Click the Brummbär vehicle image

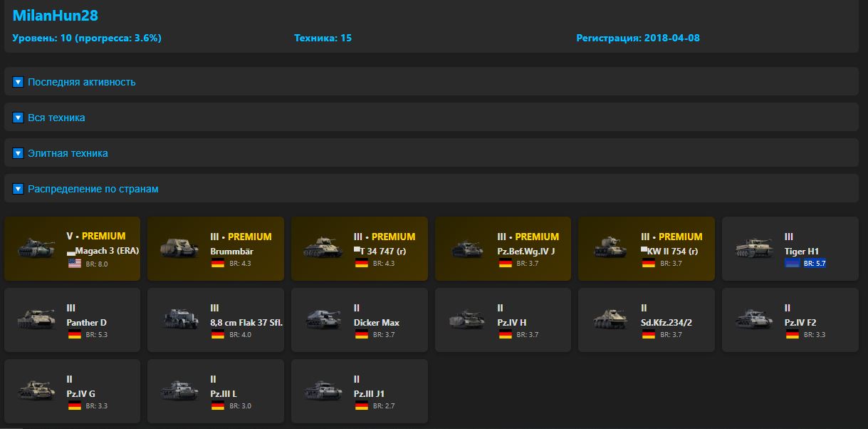coord(180,247)
